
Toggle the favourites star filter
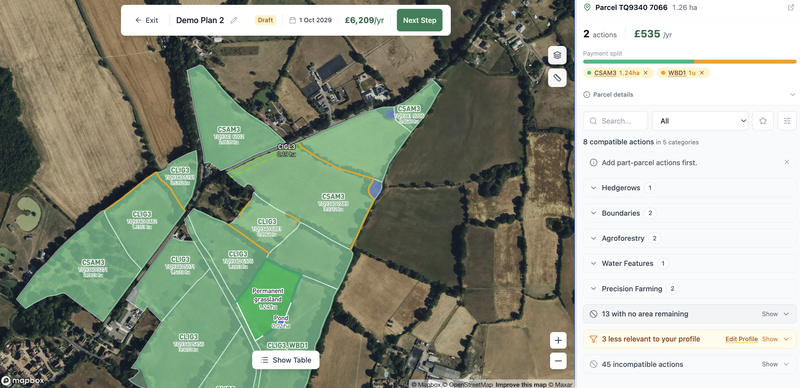(763, 121)
